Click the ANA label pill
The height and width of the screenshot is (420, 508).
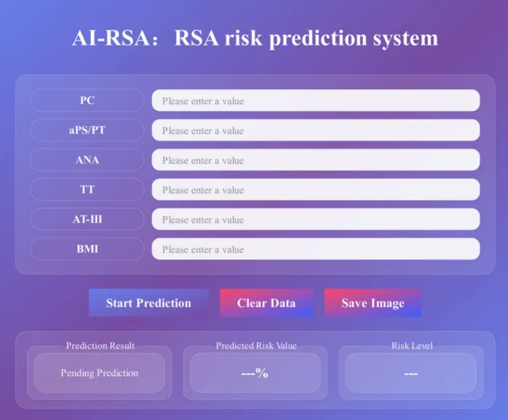87,160
